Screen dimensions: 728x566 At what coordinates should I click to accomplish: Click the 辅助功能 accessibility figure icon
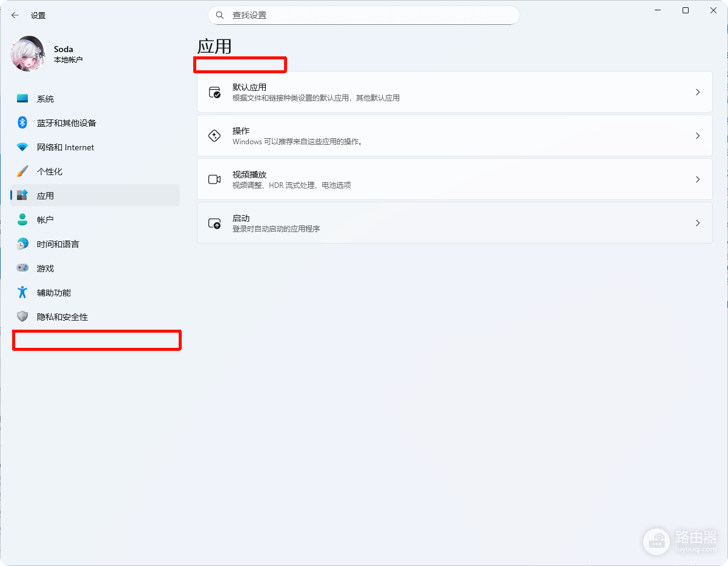[x=22, y=293]
